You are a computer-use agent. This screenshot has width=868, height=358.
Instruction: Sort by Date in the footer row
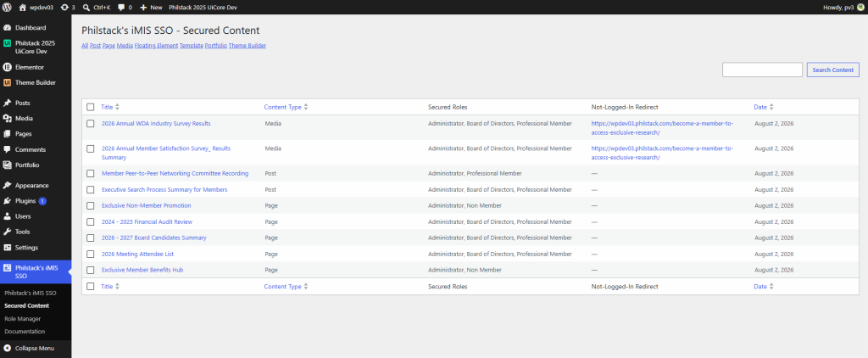point(764,287)
